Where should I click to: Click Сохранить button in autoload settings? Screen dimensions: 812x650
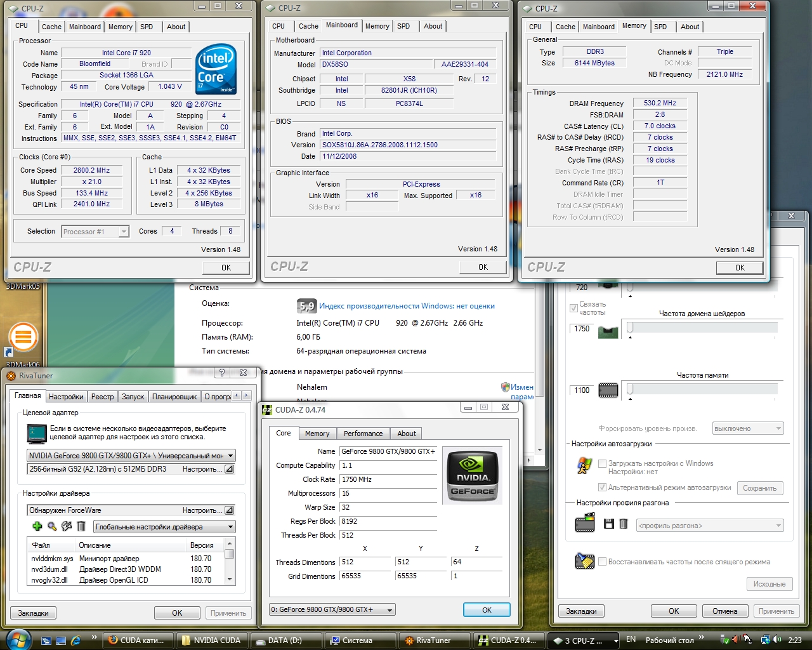point(759,488)
